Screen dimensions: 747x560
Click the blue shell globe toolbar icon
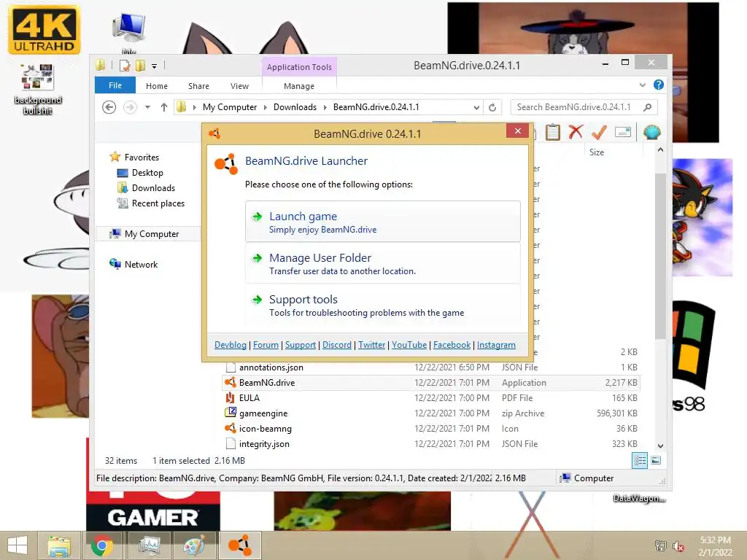[x=651, y=132]
